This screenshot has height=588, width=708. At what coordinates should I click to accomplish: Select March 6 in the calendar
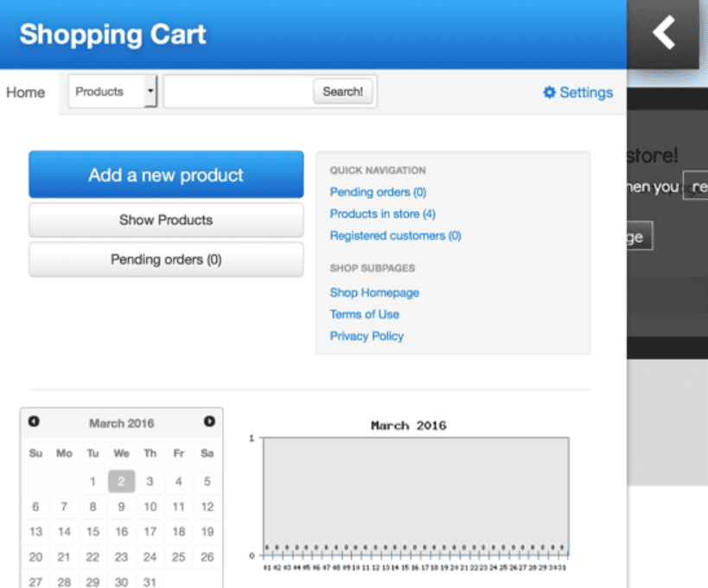35,507
